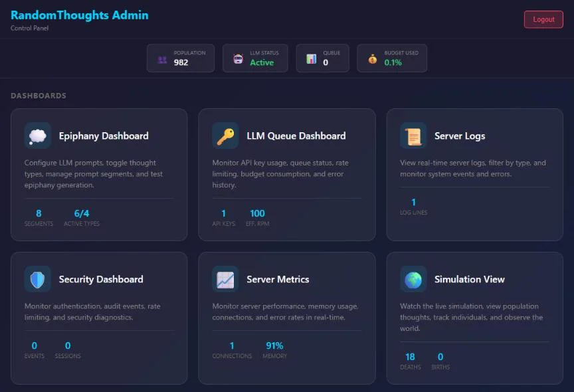Viewport: 574px width, 392px height.
Task: Click the SEGMENTS label
Action: pos(39,224)
